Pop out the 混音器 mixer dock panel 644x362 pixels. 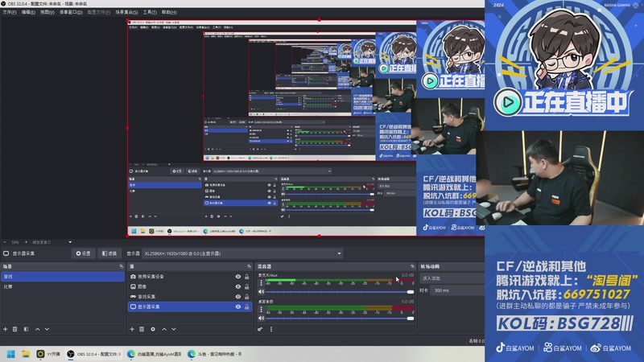click(412, 266)
